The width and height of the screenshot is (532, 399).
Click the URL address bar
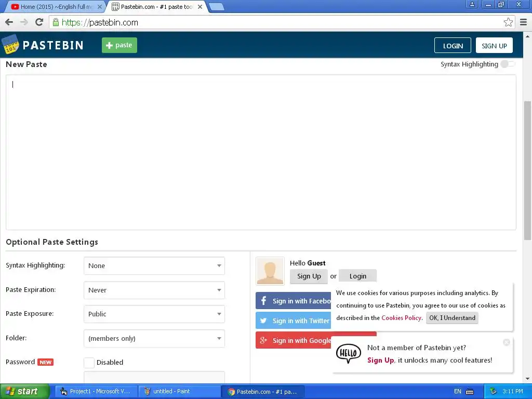[282, 22]
